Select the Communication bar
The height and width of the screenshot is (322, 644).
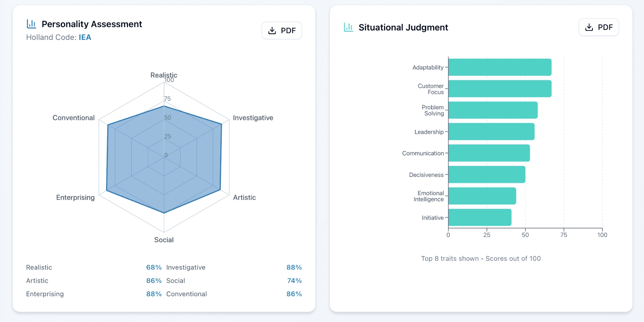(x=489, y=153)
